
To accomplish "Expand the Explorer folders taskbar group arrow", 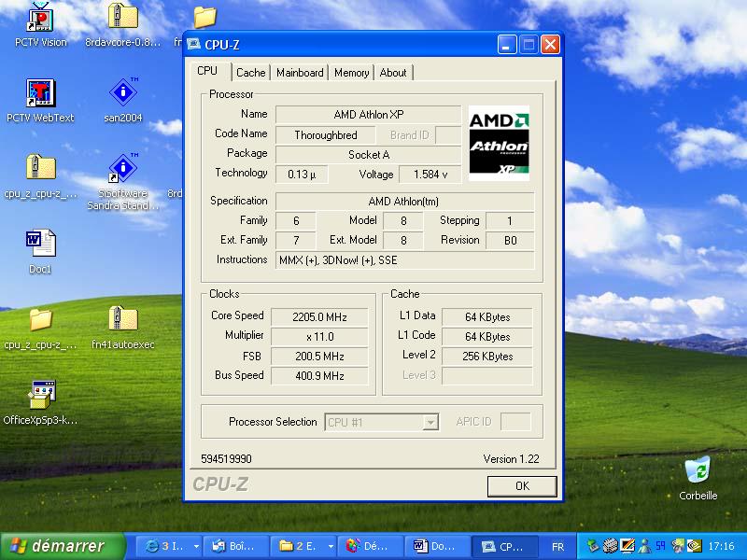I will [331, 546].
